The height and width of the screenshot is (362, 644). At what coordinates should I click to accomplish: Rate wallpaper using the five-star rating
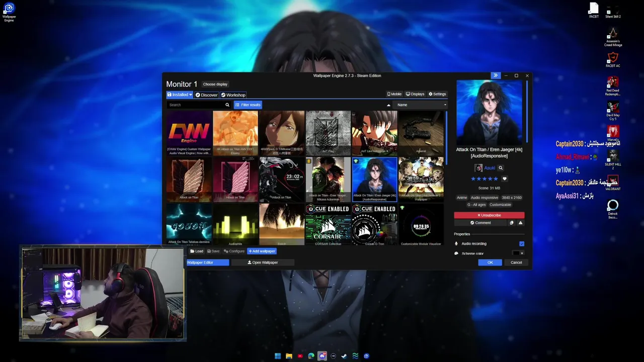tap(485, 178)
